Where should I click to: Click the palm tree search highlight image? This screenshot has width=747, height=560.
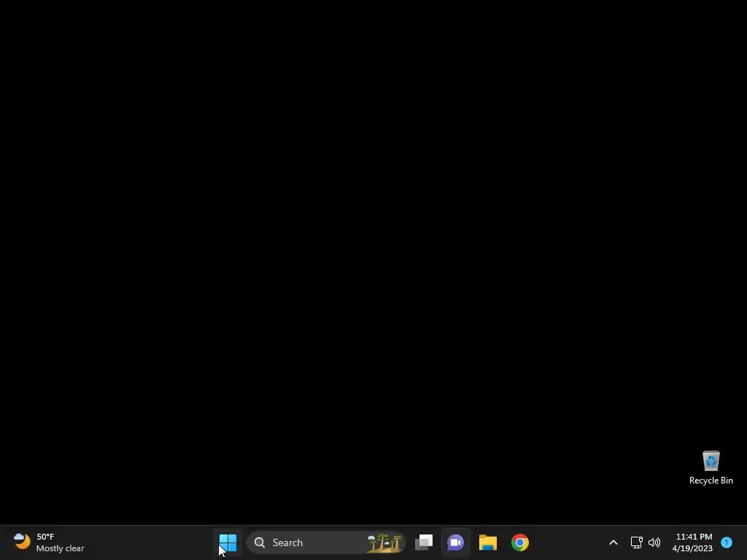point(384,542)
